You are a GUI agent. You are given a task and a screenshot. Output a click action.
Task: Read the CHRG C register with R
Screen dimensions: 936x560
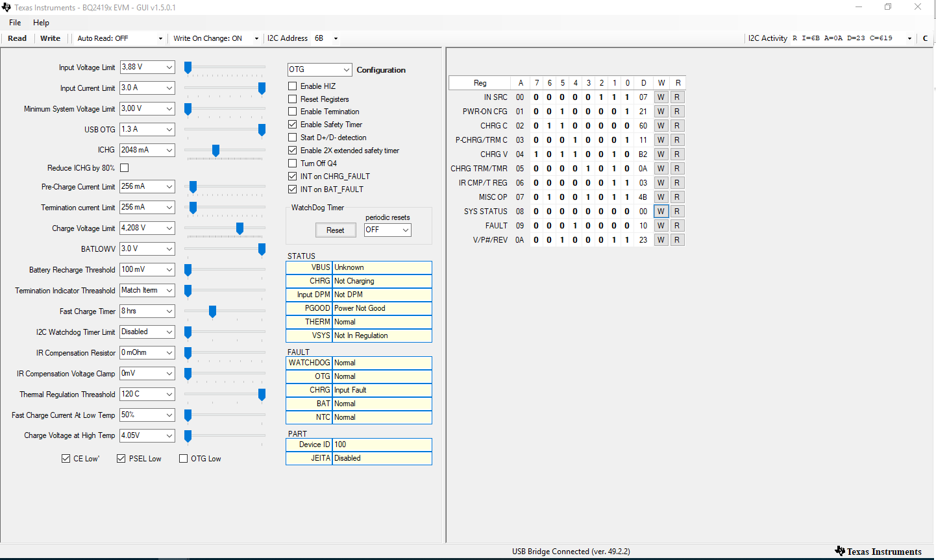tap(677, 126)
